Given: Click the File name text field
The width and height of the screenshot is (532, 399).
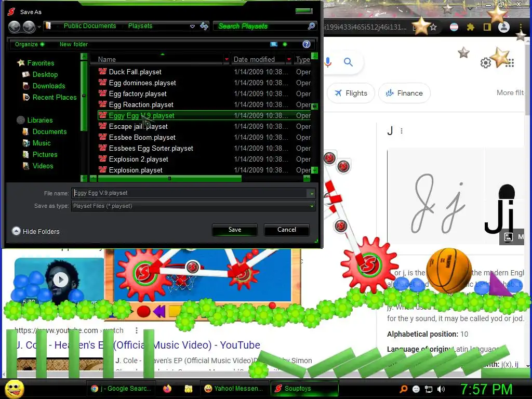Looking at the screenshot, I should point(189,193).
